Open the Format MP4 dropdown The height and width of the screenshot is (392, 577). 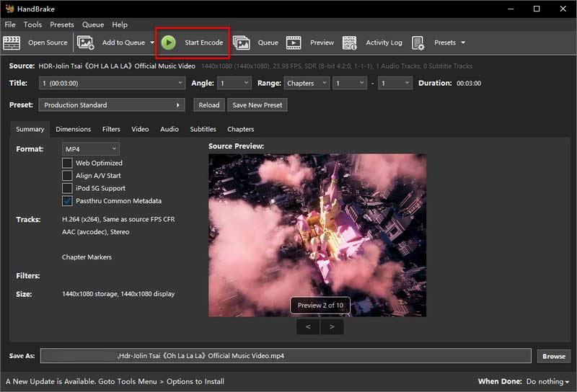pyautogui.click(x=91, y=149)
